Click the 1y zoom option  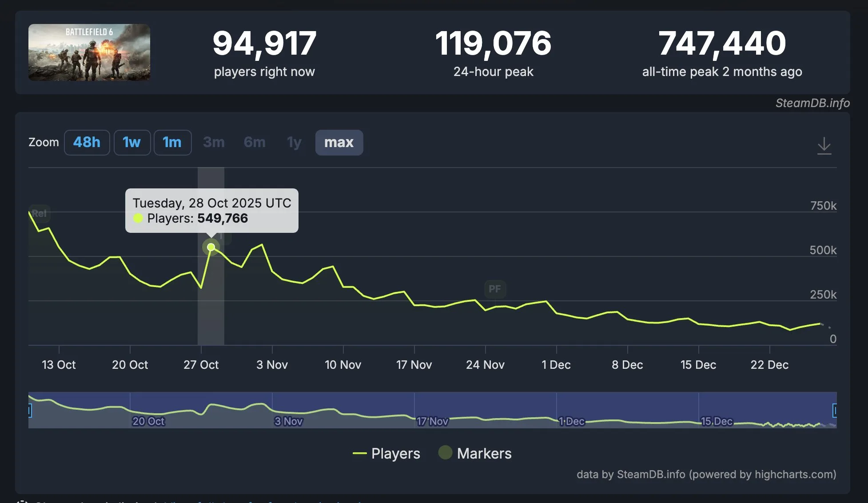294,142
